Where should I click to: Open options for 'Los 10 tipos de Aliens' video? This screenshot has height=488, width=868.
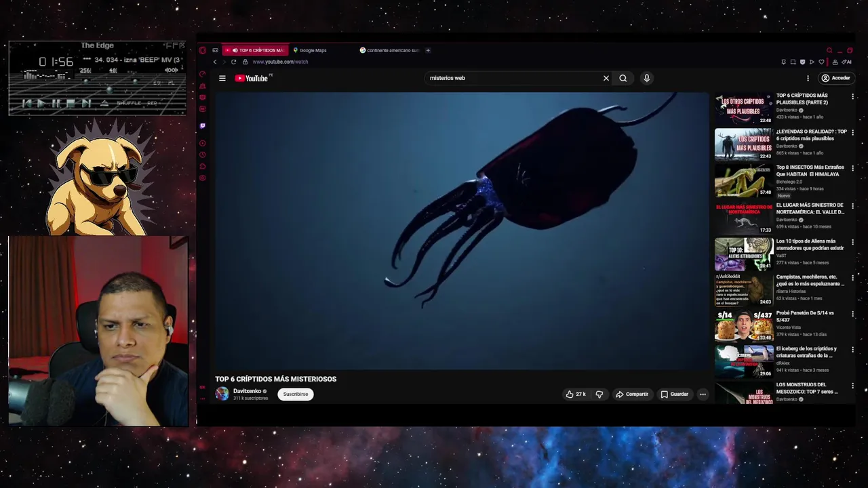click(852, 241)
